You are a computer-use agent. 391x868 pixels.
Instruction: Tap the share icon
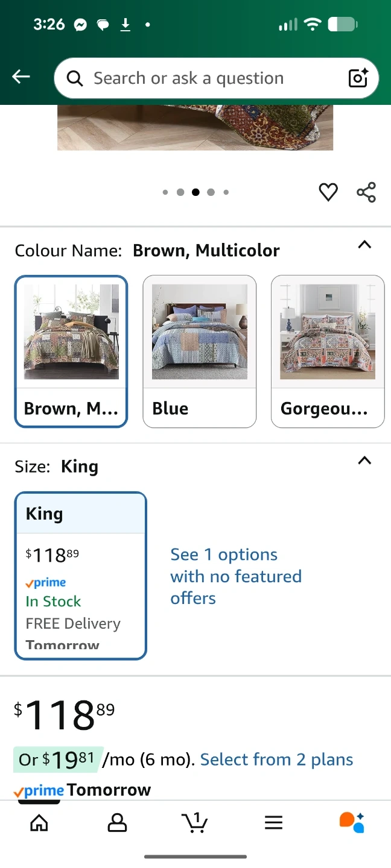(366, 192)
